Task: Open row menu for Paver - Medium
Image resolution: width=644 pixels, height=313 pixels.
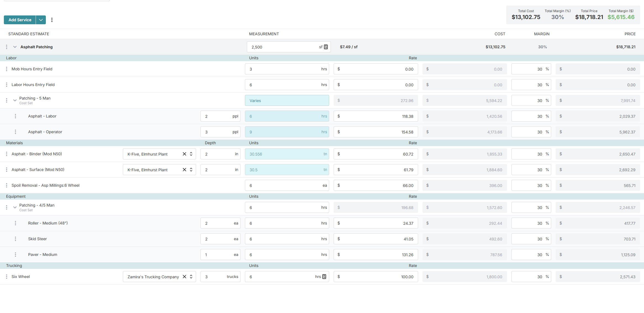Action: [x=15, y=255]
